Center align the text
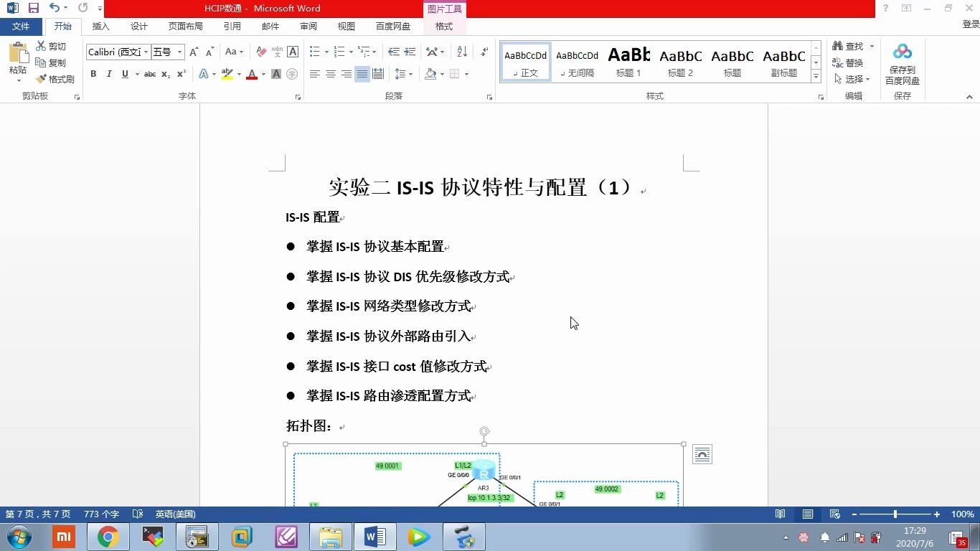Image resolution: width=980 pixels, height=551 pixels. pyautogui.click(x=331, y=74)
